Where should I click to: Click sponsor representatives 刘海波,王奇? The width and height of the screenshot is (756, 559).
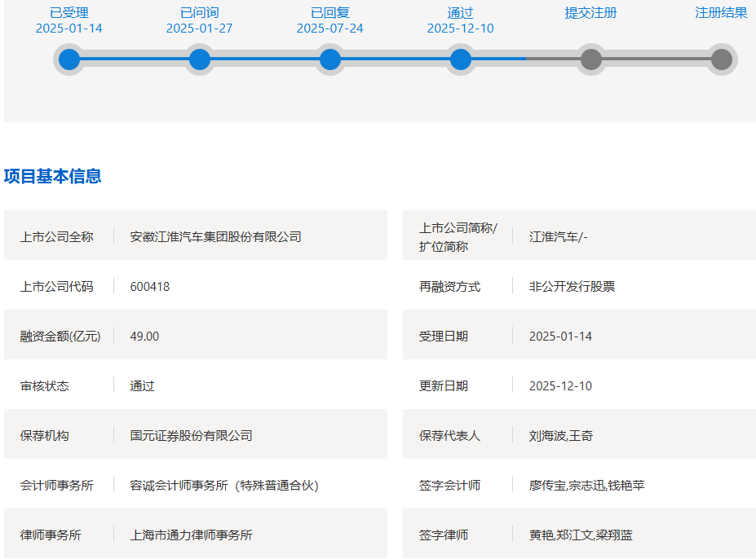click(x=561, y=435)
